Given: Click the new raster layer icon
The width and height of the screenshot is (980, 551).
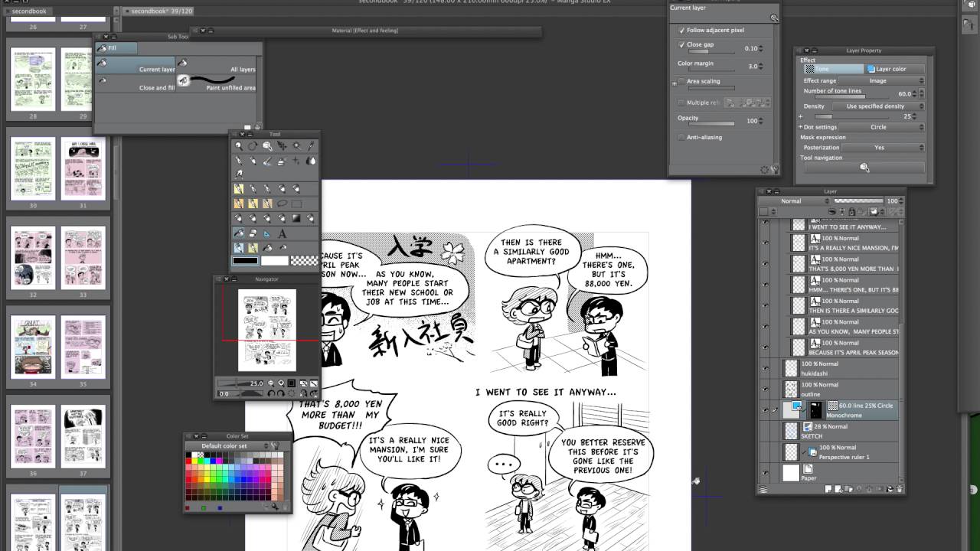Looking at the screenshot, I should pyautogui.click(x=829, y=488).
